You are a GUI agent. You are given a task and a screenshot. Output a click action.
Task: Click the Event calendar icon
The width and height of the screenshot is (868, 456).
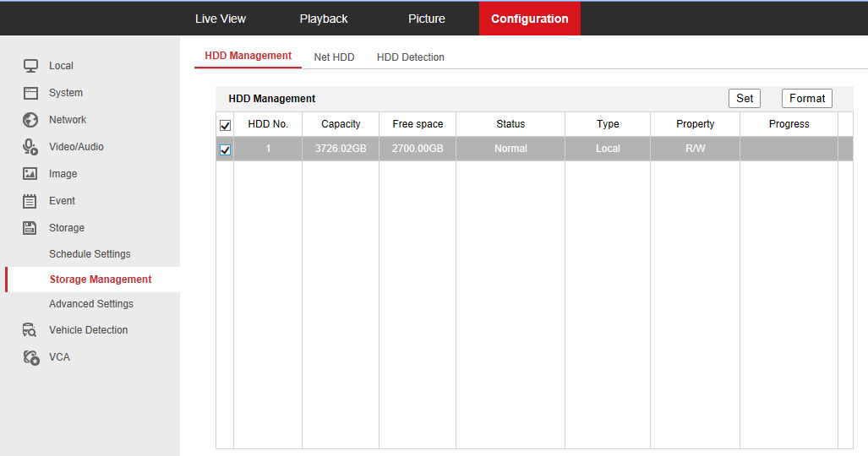coord(30,201)
